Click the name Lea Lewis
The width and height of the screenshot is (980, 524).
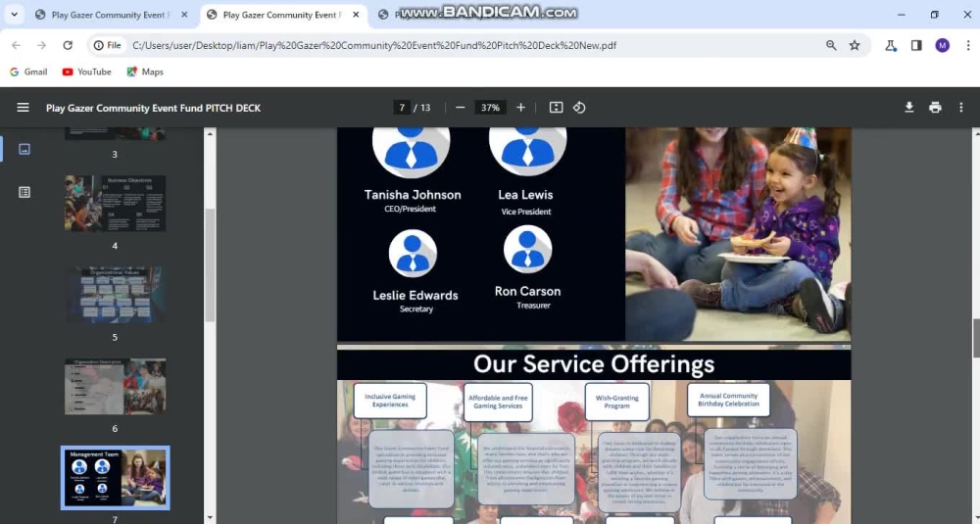pyautogui.click(x=525, y=195)
